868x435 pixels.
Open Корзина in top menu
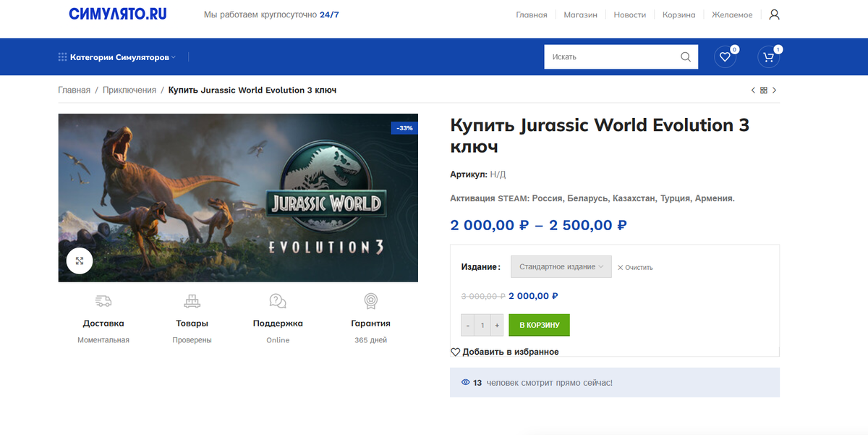pyautogui.click(x=679, y=14)
